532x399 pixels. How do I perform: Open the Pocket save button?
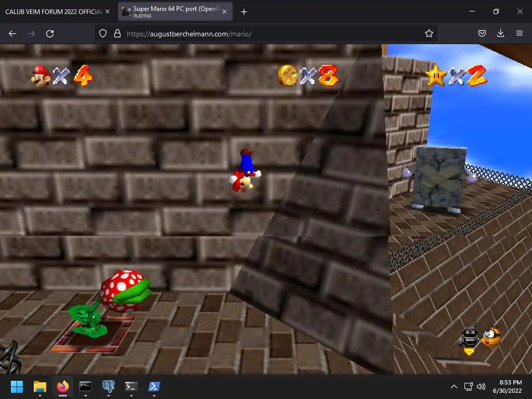[482, 34]
